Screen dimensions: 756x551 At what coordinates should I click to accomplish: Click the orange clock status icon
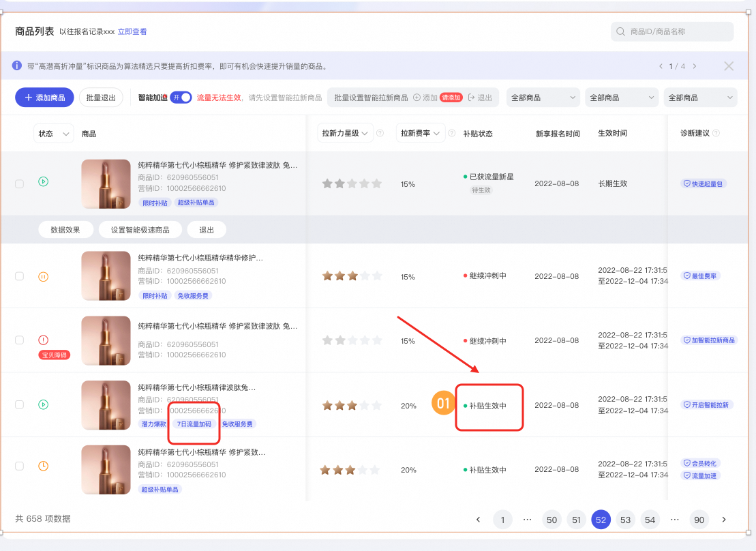point(44,466)
